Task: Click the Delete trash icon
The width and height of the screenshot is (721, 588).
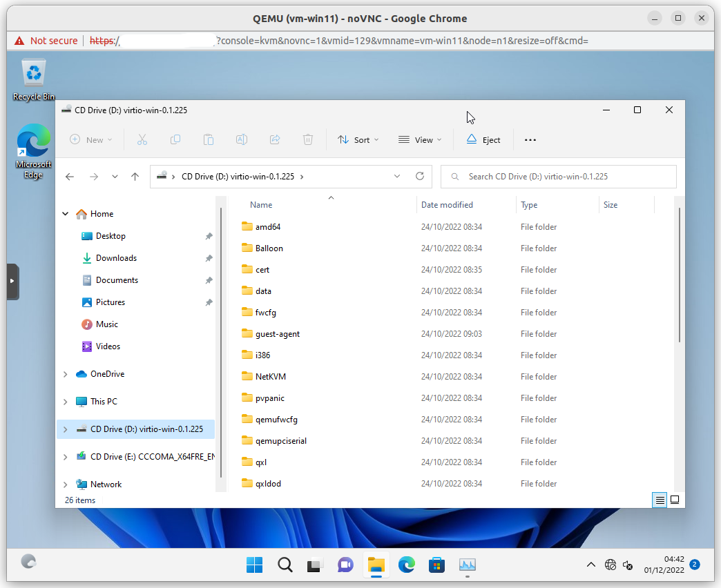Action: coord(307,139)
